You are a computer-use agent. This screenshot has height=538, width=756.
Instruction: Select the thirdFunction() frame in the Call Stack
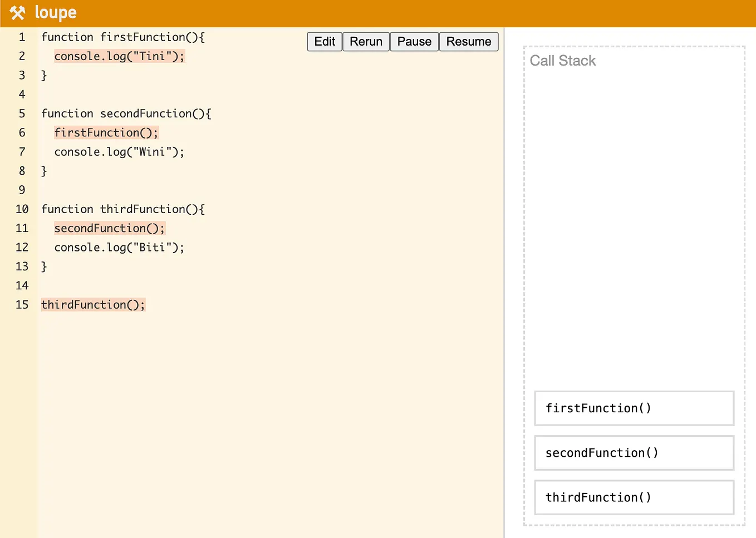634,497
